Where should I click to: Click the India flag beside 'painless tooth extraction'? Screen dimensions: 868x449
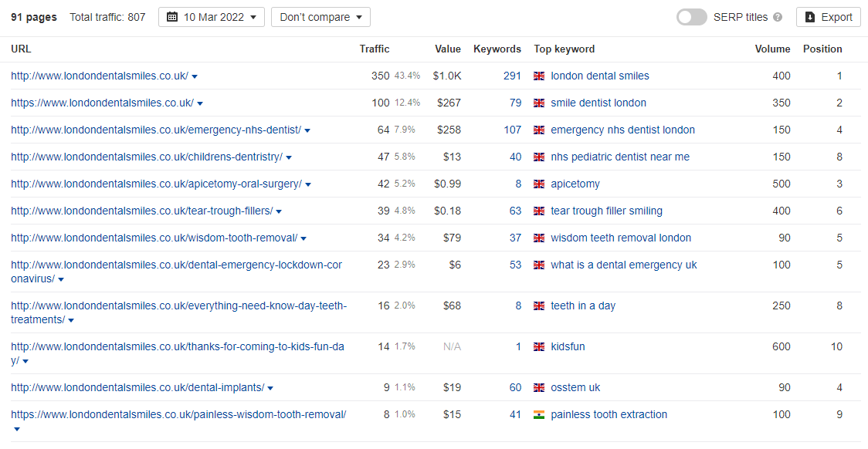539,415
